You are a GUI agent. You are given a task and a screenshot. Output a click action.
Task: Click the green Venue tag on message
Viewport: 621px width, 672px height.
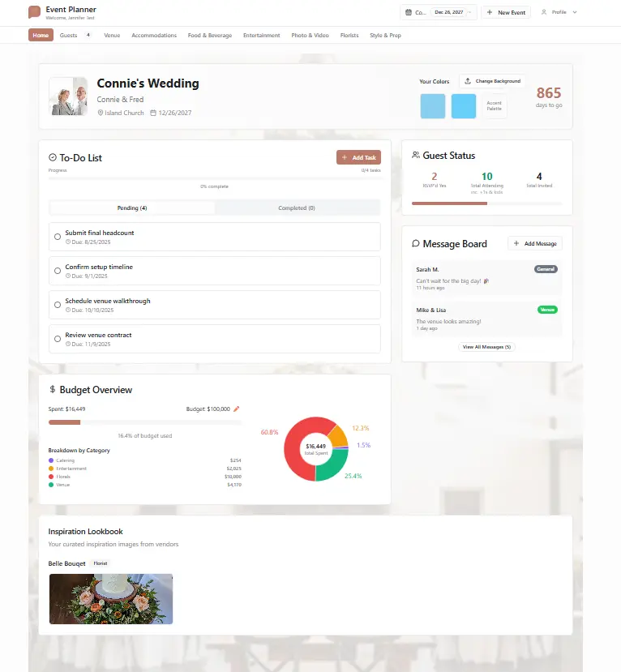[547, 310]
